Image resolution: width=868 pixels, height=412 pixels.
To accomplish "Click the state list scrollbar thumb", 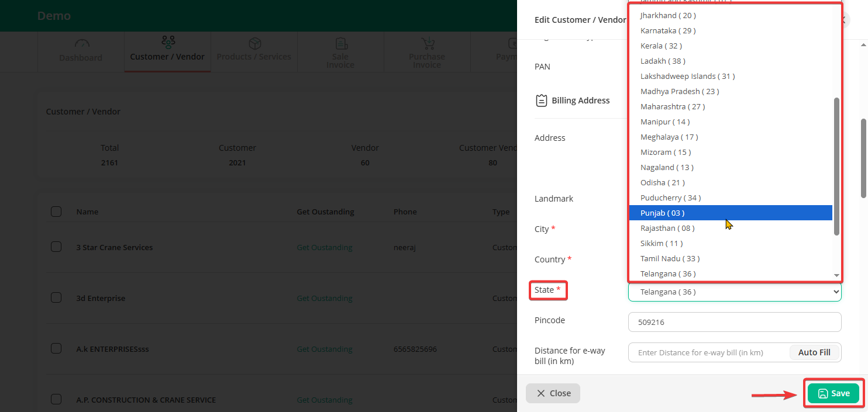I will (x=836, y=167).
